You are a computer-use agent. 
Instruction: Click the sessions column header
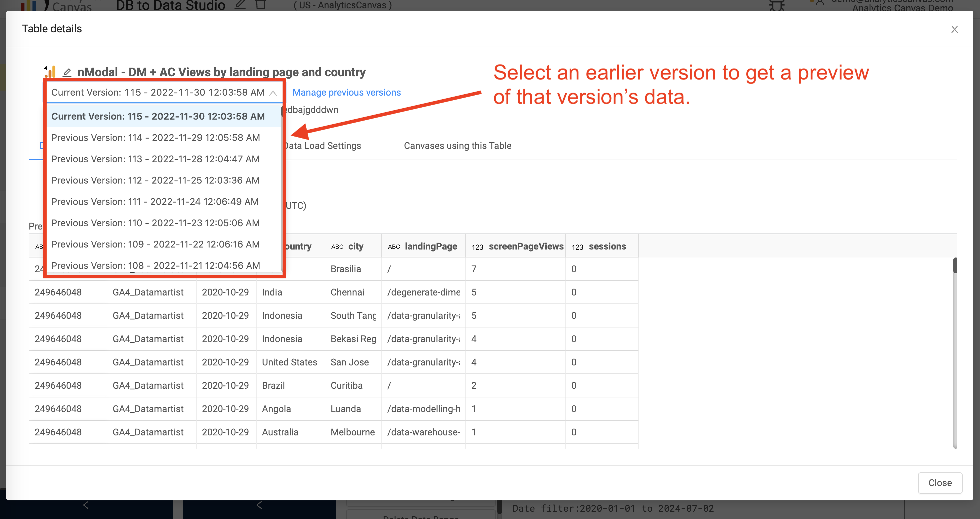pyautogui.click(x=602, y=247)
